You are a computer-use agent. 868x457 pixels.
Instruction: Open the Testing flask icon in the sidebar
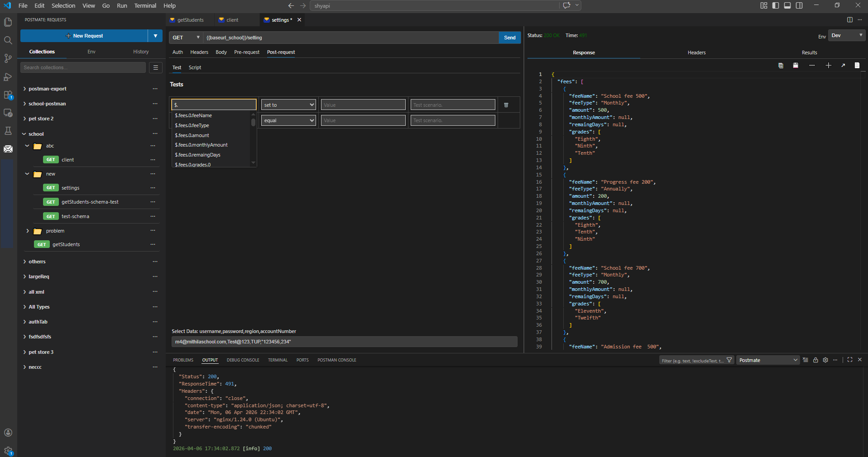coord(8,131)
